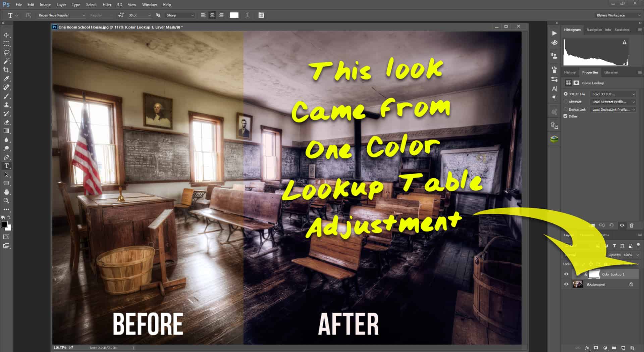
Task: Uncheck the Dither checkbox
Action: (x=566, y=116)
